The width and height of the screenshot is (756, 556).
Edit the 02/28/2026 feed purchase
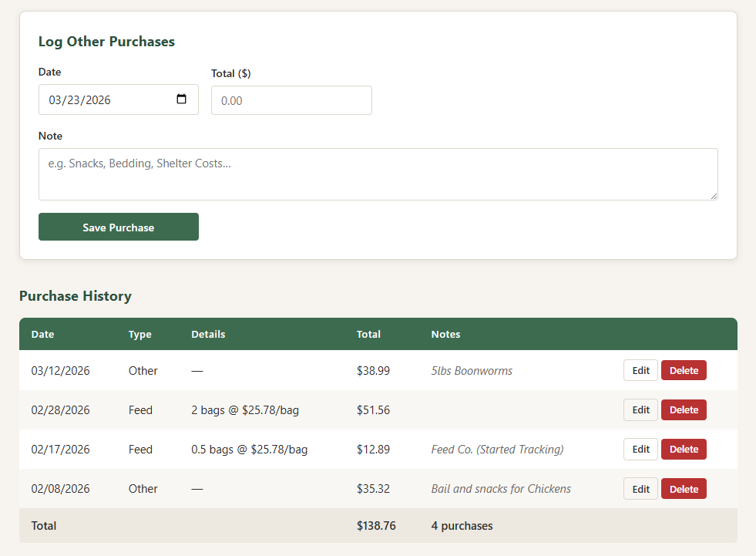click(640, 409)
